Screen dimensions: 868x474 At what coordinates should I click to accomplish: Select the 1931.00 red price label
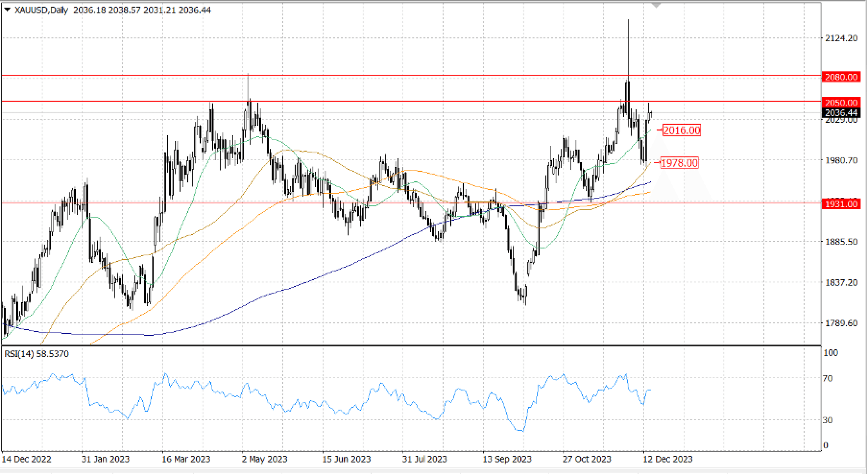pyautogui.click(x=841, y=204)
